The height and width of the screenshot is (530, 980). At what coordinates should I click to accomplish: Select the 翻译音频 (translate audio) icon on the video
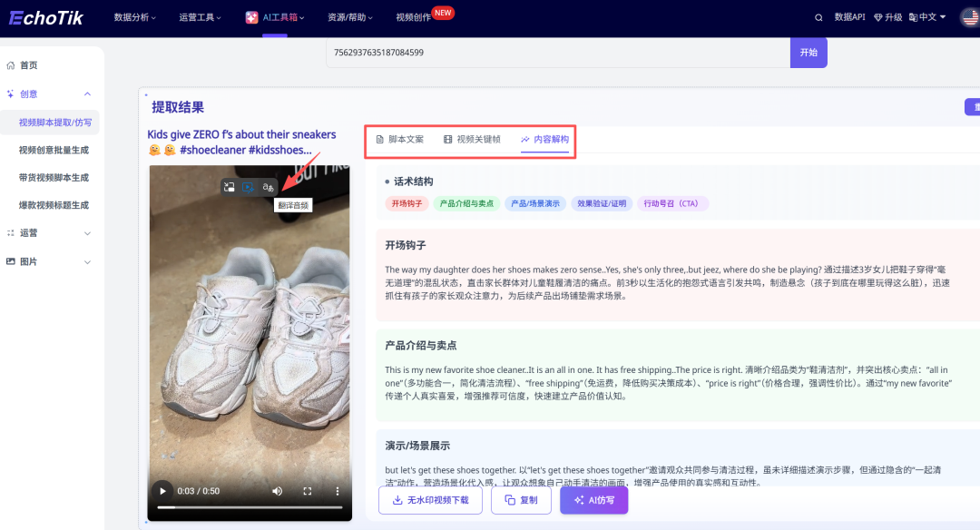click(269, 187)
